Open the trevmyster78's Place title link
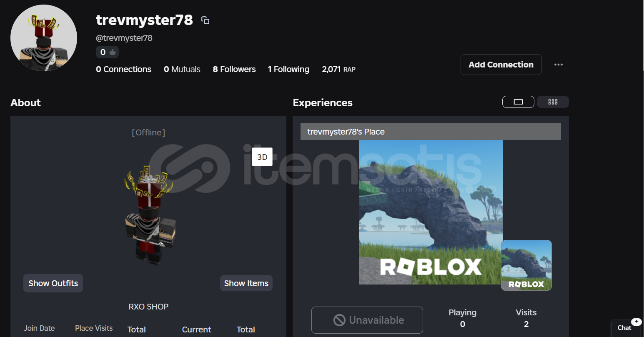644x337 pixels. 346,132
